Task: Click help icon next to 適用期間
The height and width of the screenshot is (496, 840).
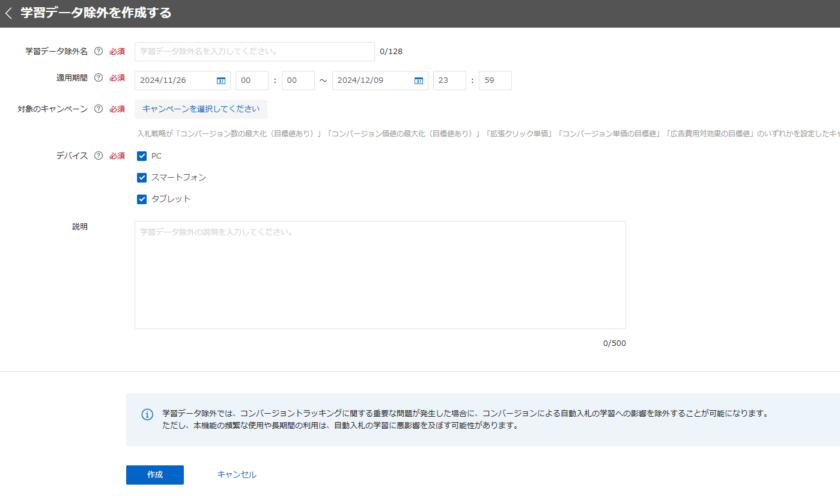Action: coord(98,78)
